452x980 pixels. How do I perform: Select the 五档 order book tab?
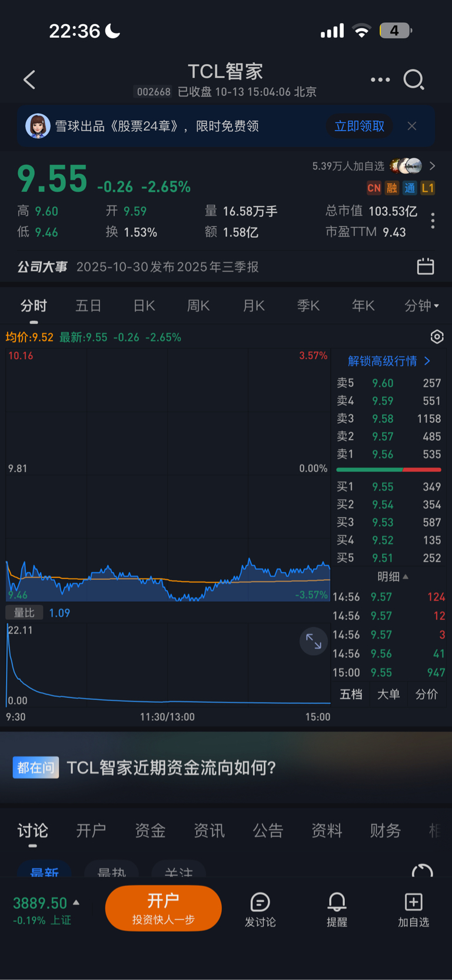click(351, 694)
